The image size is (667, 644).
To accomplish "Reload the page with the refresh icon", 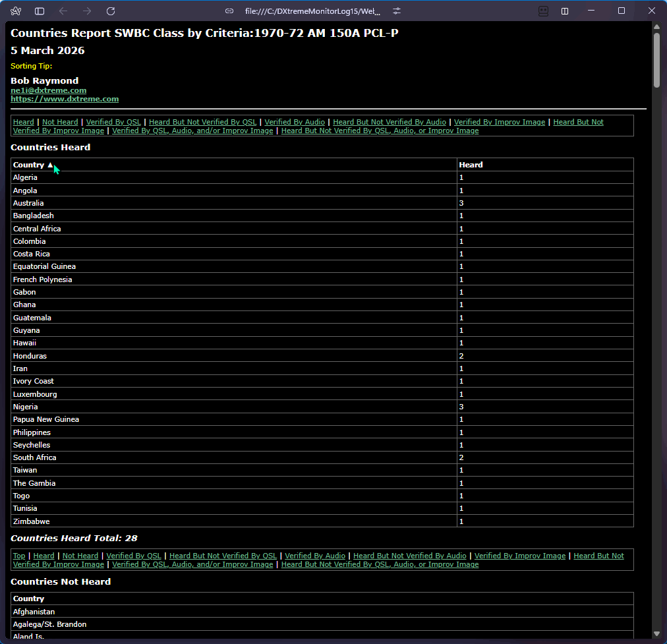I will click(111, 11).
